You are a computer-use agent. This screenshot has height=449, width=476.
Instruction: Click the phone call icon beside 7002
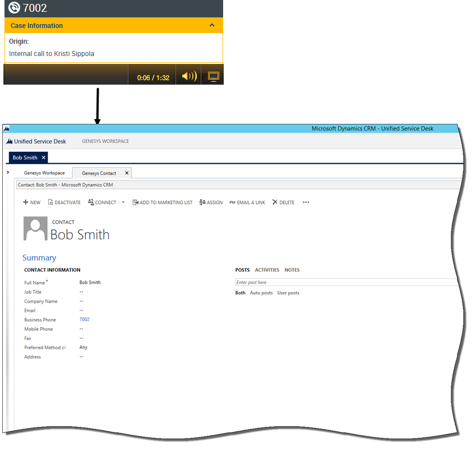click(15, 8)
